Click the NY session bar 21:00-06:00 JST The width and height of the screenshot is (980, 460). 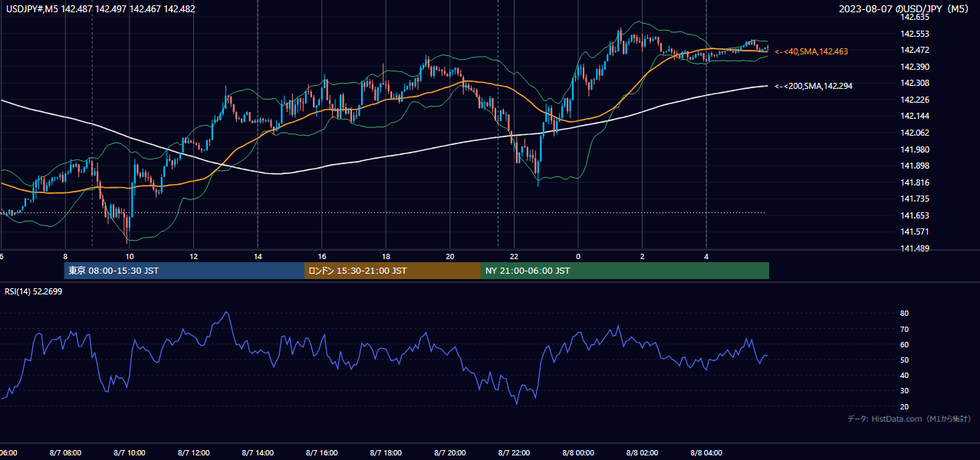coord(625,271)
